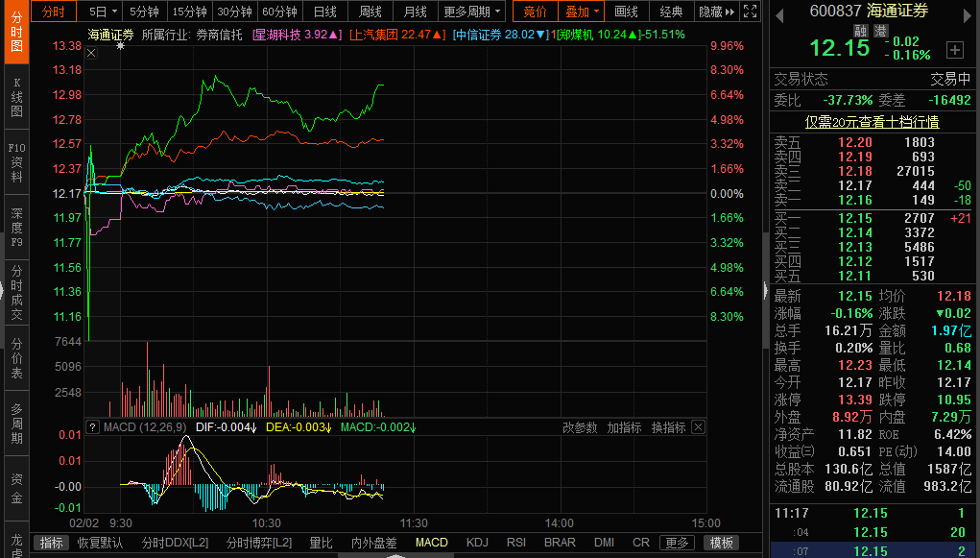Click industry label 券商信托
980x558 pixels.
point(219,35)
